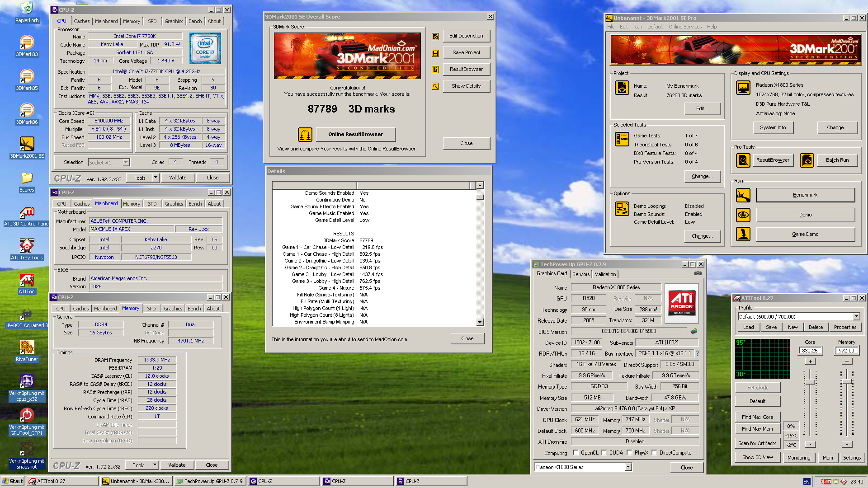Click the Demo eye icon
Image resolution: width=868 pixels, height=488 pixels.
[x=743, y=215]
